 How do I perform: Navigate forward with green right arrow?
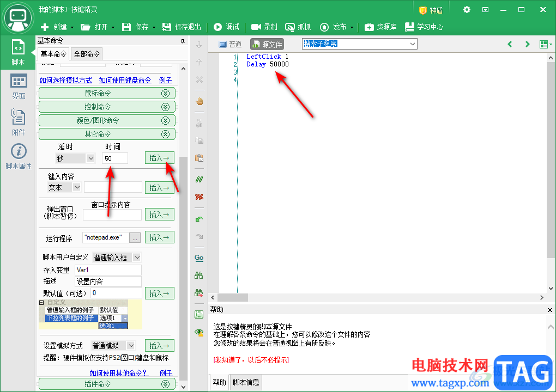[528, 44]
